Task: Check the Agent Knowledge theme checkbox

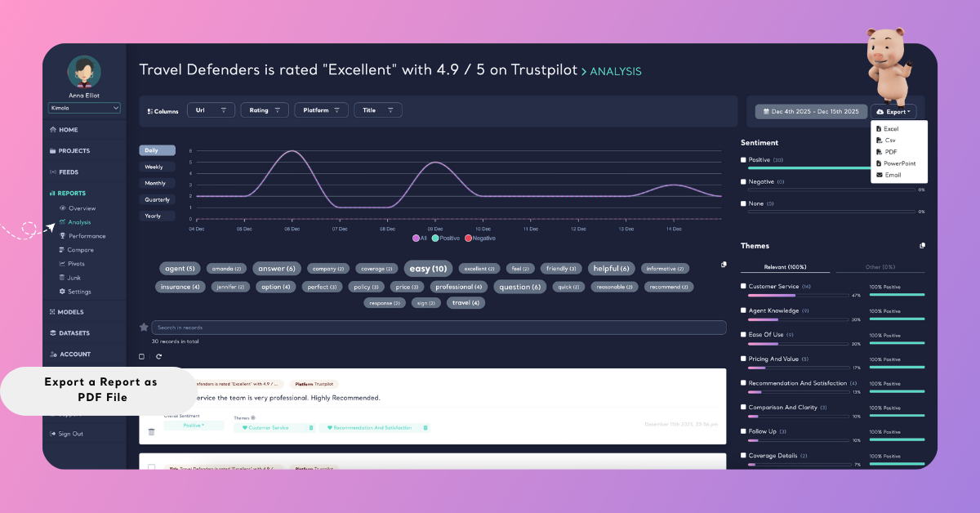Action: pos(743,310)
